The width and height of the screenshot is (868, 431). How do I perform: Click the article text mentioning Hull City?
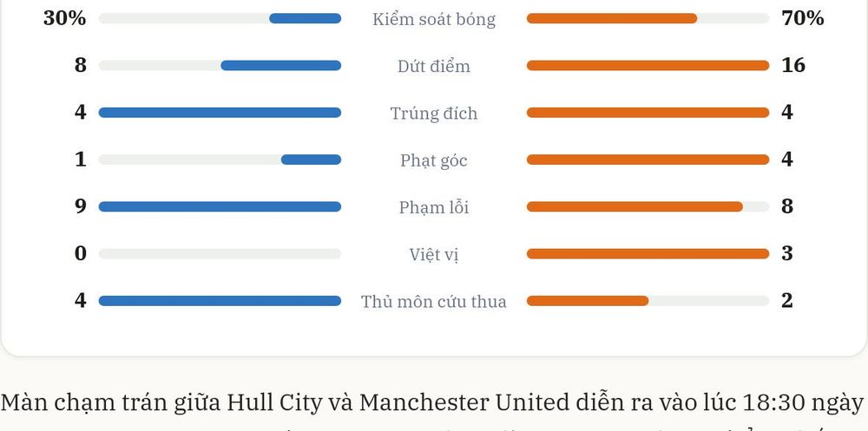[x=431, y=402]
